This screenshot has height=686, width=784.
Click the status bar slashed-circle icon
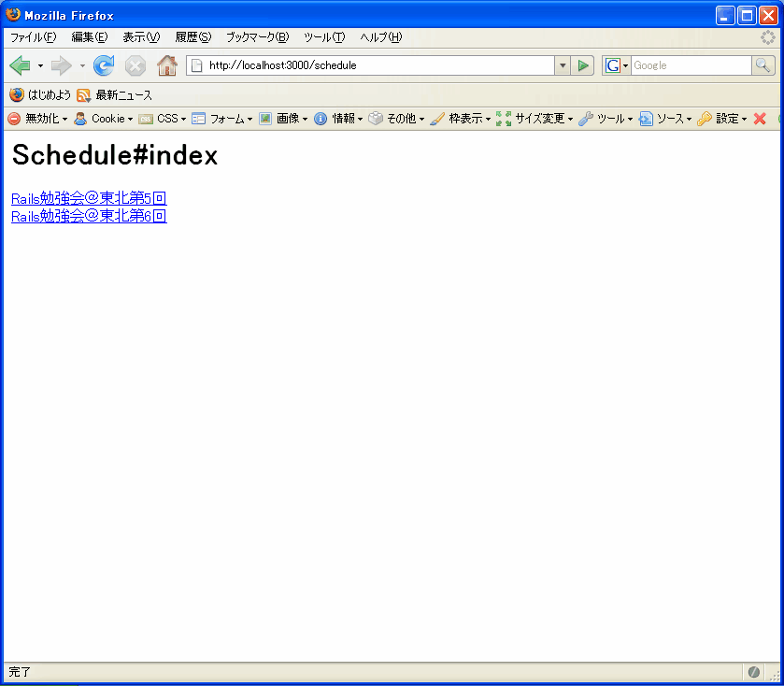click(754, 672)
